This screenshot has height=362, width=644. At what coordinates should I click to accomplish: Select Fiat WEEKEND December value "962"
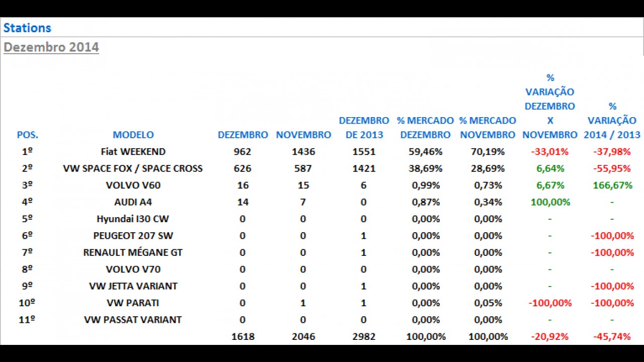pos(243,151)
